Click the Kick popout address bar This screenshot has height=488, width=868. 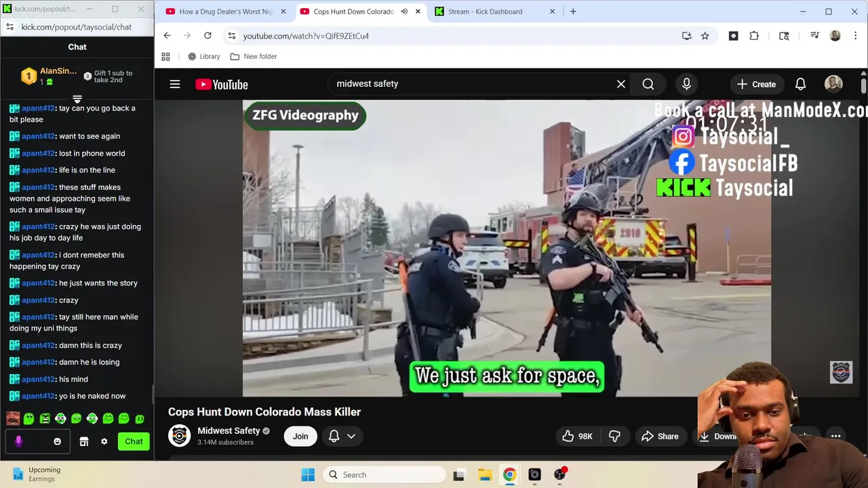[77, 27]
